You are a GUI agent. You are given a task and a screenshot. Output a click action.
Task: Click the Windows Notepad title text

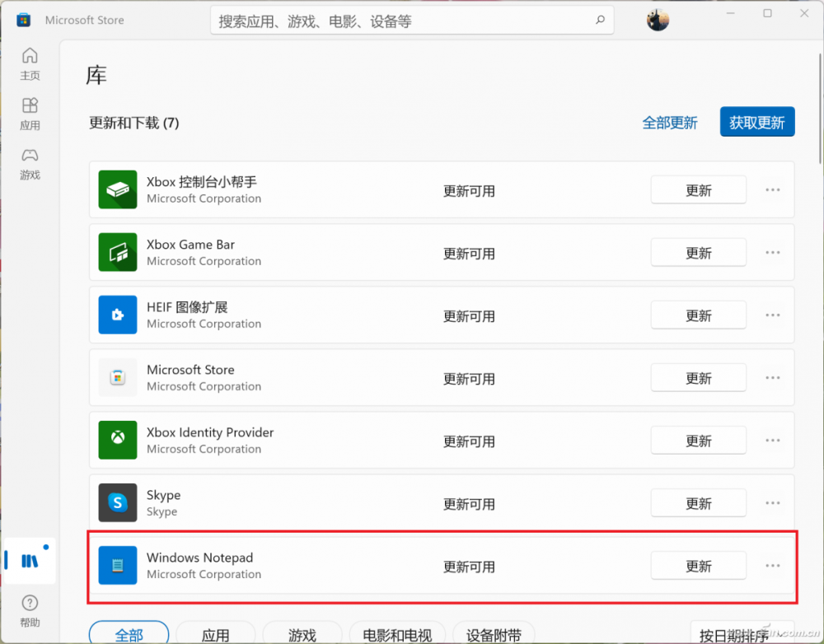[199, 558]
